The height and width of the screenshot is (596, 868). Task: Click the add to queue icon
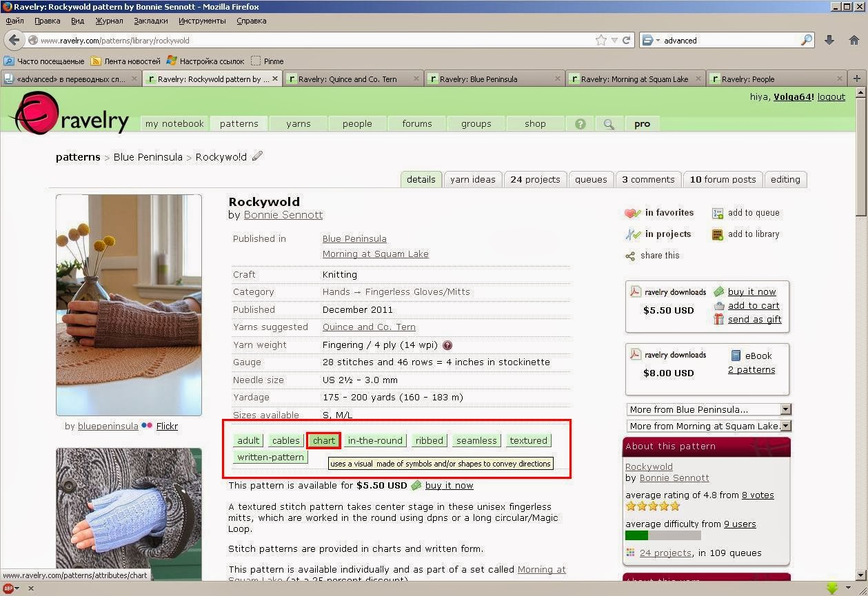point(718,214)
